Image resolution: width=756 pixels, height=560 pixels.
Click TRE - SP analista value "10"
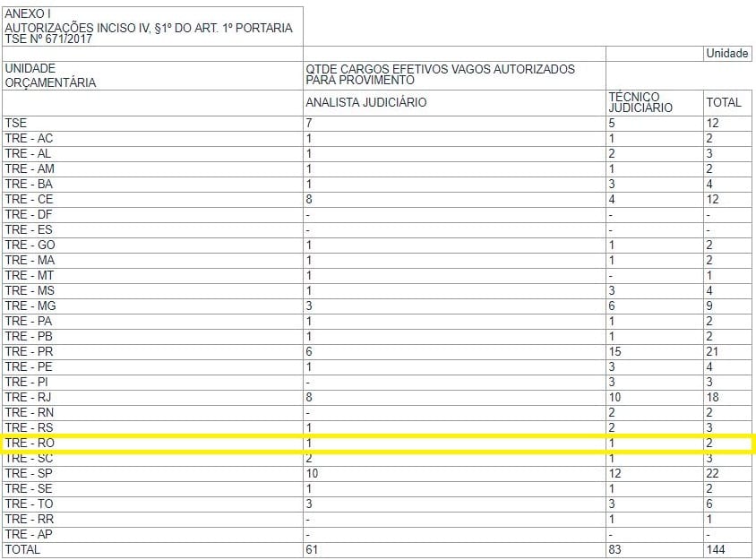click(312, 474)
